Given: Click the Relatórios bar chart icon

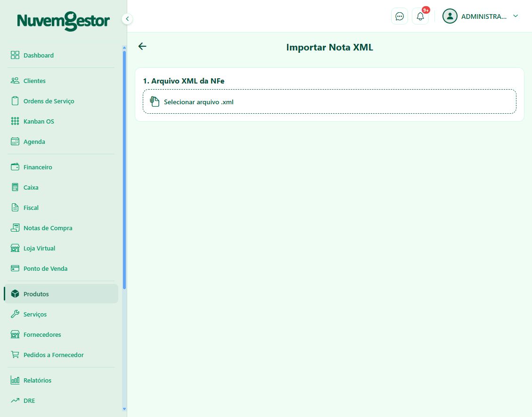Looking at the screenshot, I should (15, 380).
